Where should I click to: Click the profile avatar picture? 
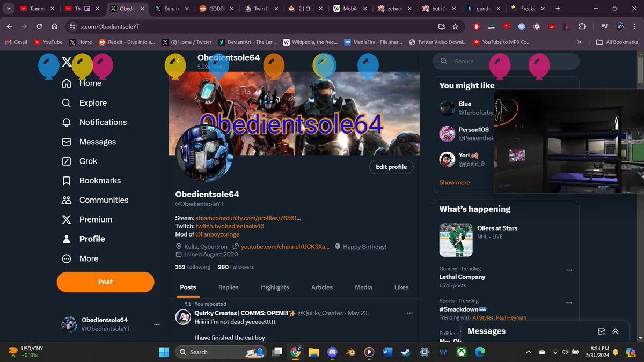(204, 154)
